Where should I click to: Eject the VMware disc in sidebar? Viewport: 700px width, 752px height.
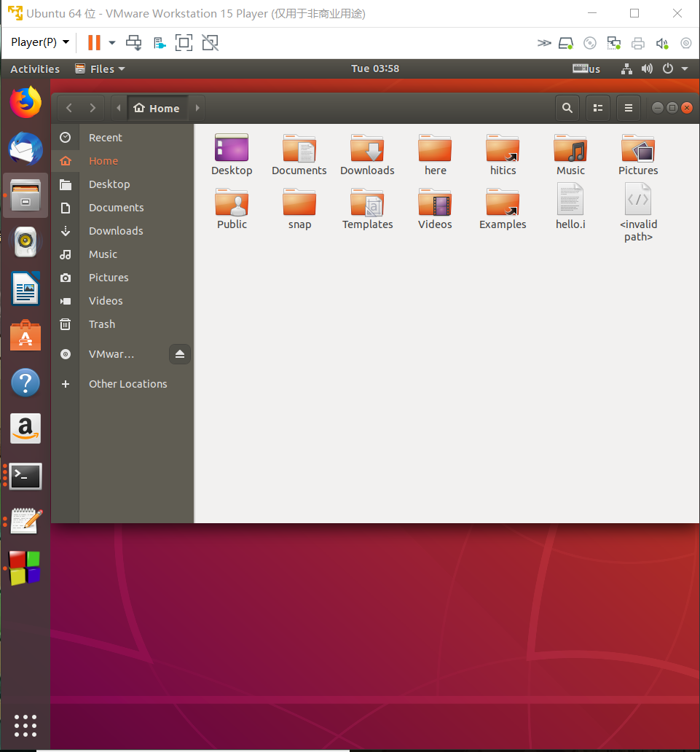[180, 354]
